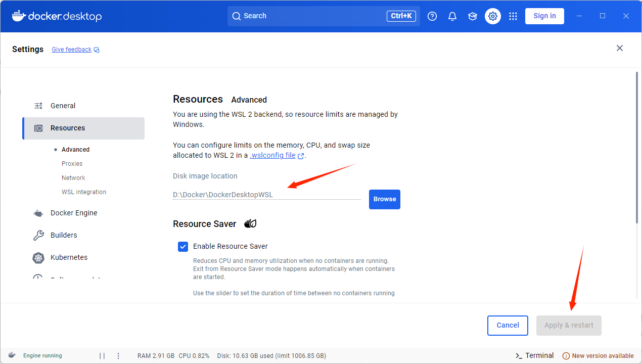Screen dimensions: 642x364
Task: Click the engine whale icon in status bar
Action: (x=12, y=355)
